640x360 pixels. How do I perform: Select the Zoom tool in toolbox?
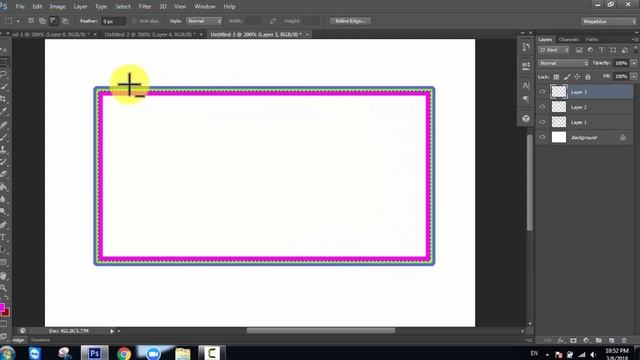4,289
